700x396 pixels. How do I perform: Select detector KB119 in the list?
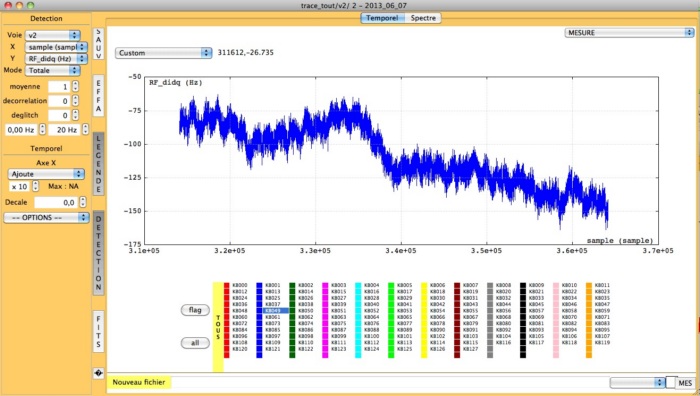(x=602, y=342)
